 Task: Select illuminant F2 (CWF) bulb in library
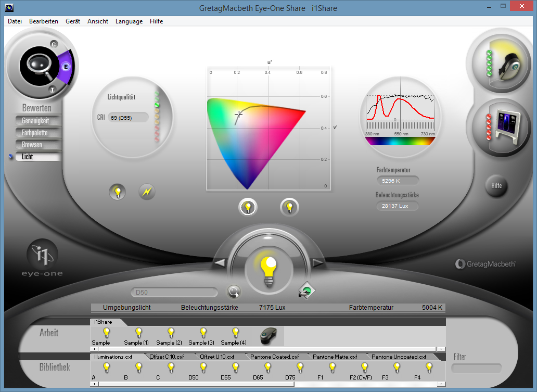[364, 368]
